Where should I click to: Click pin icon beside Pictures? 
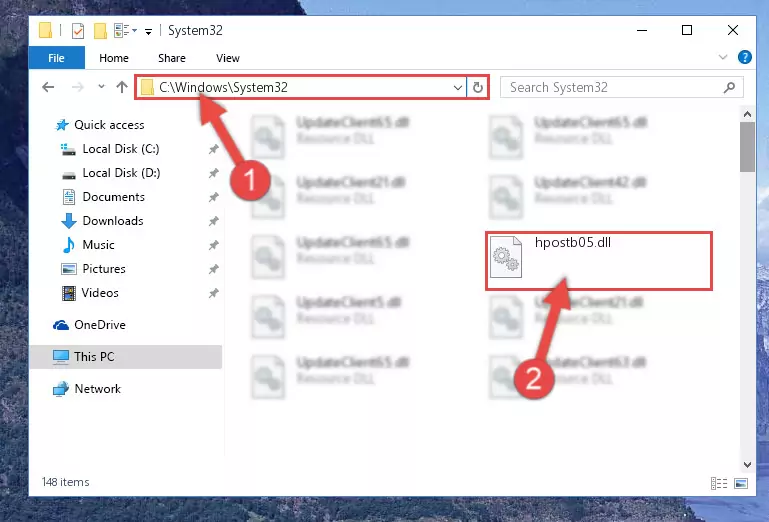click(213, 269)
